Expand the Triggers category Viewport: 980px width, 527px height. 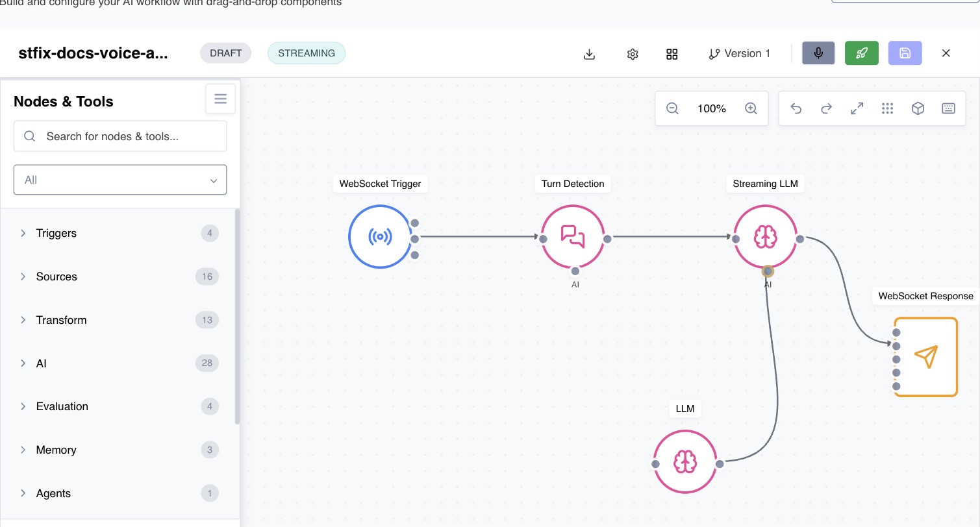(x=120, y=233)
